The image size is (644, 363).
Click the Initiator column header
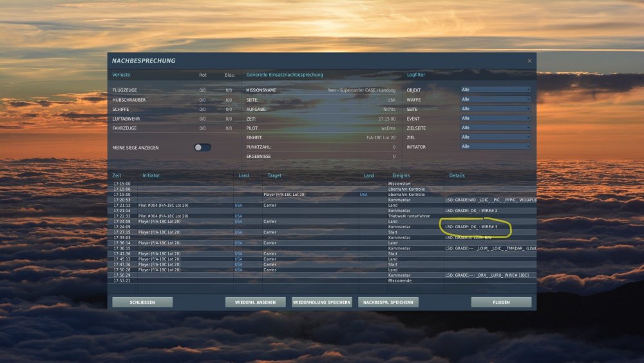pyautogui.click(x=151, y=175)
